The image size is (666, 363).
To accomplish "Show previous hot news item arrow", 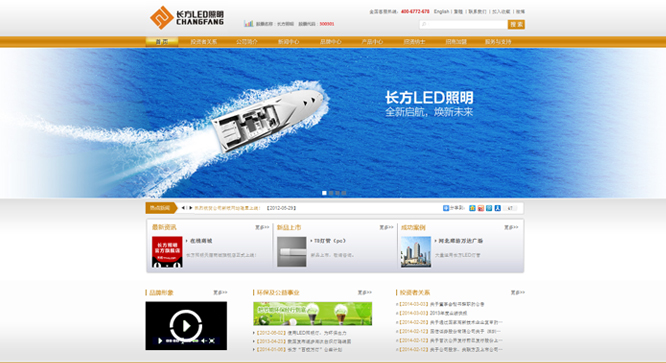I will [x=183, y=208].
